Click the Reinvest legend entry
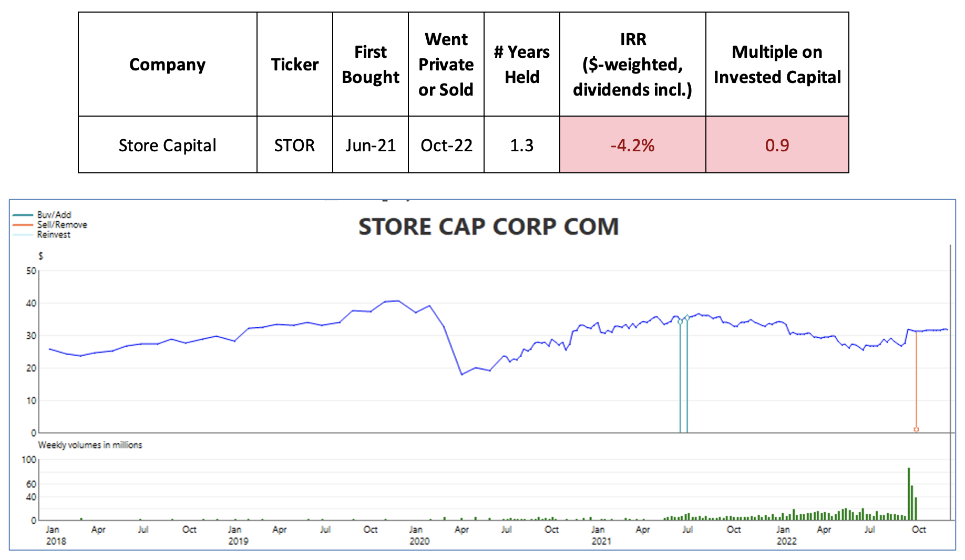 coord(42,235)
